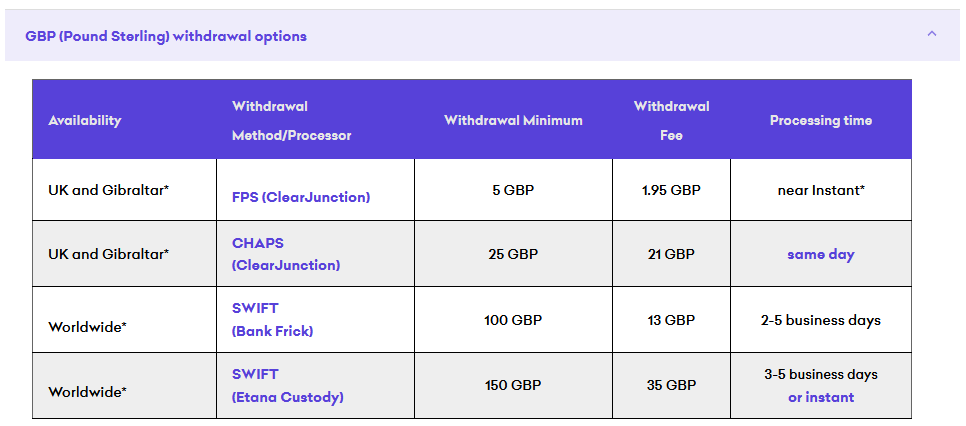Click the 1.95 GBP fee cell
The image size is (966, 426).
672,190
